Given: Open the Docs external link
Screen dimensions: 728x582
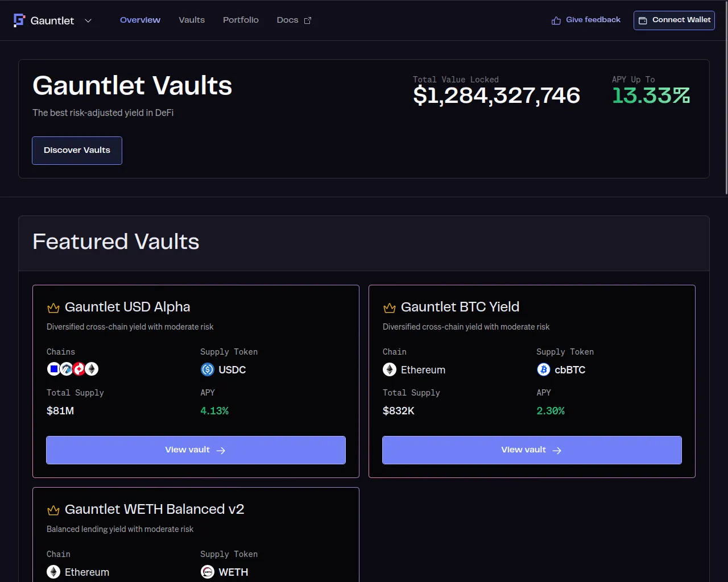Looking at the screenshot, I should tap(293, 20).
